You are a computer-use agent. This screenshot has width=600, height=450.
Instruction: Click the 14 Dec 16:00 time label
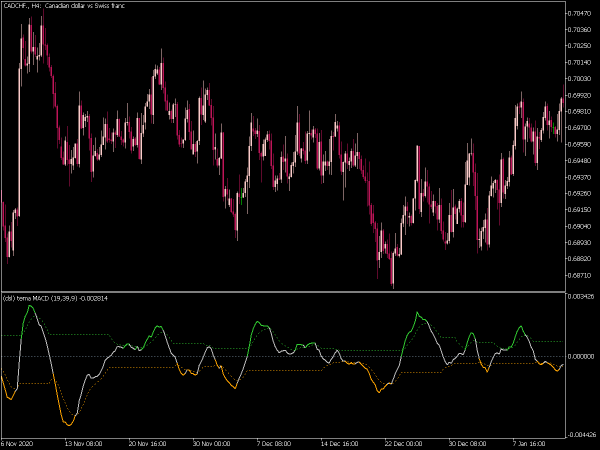(x=339, y=444)
